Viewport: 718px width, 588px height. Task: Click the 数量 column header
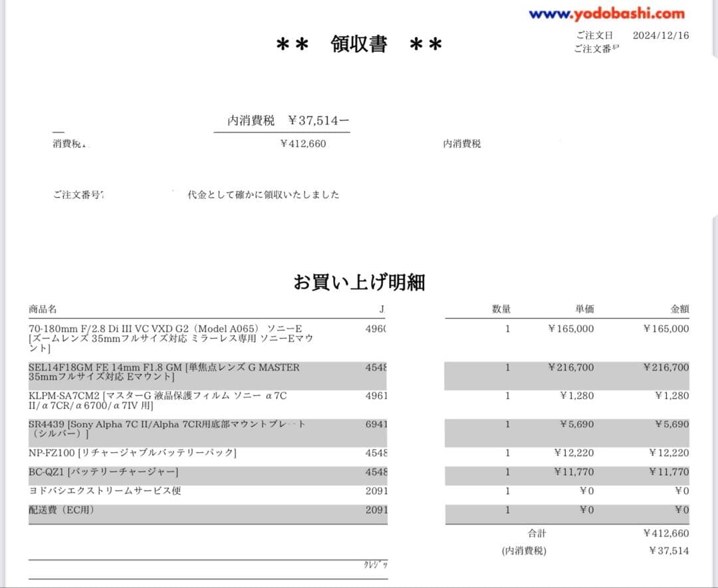coord(501,309)
